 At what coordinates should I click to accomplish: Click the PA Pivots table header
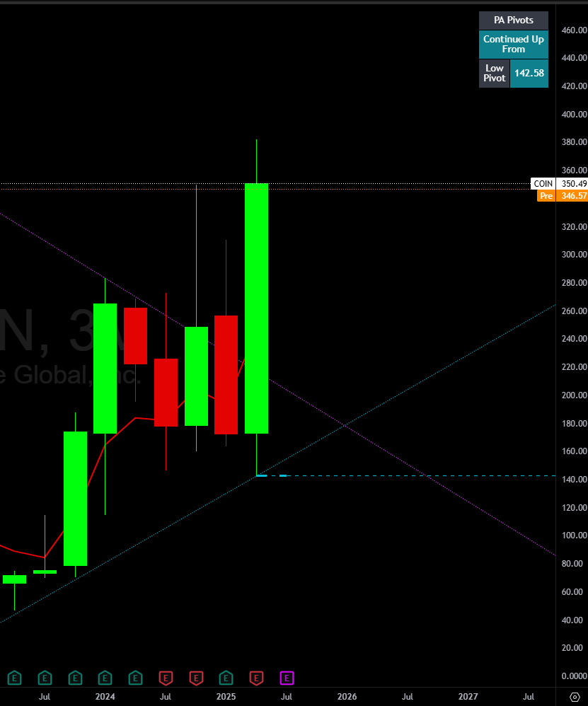pyautogui.click(x=514, y=21)
